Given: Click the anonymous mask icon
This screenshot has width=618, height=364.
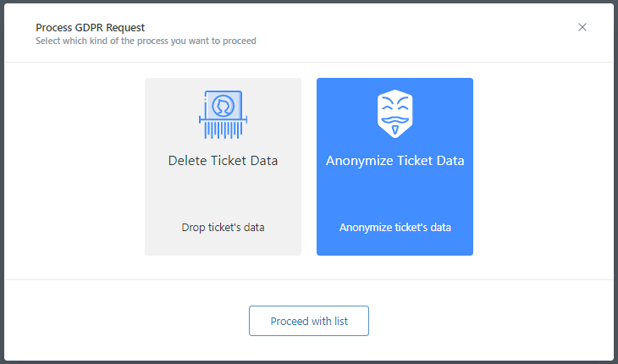Looking at the screenshot, I should pos(395,113).
